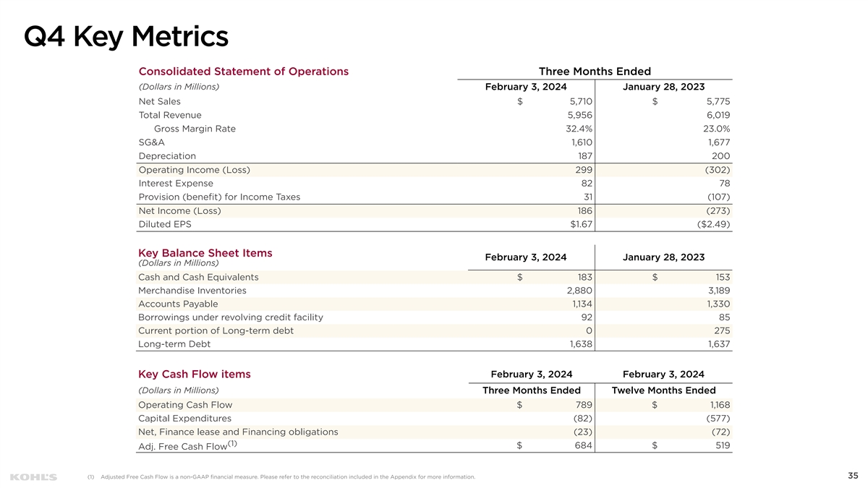Select the Consolidated Statement of Operations heading

point(243,72)
